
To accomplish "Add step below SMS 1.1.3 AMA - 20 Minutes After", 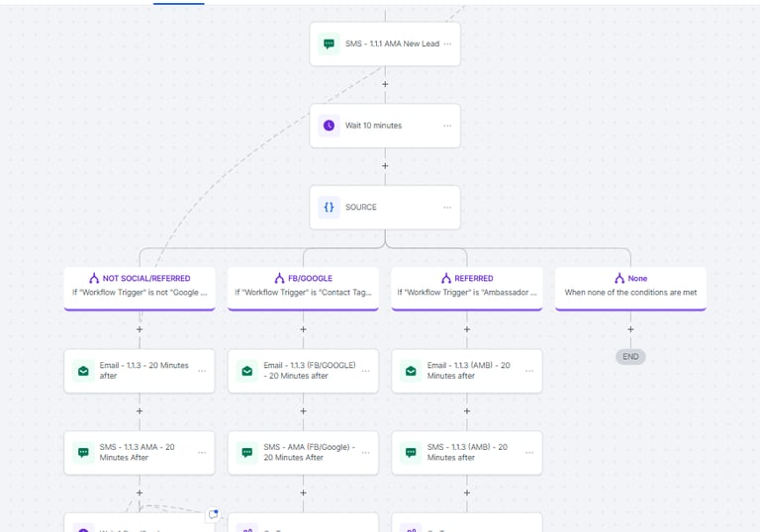I will tap(140, 492).
